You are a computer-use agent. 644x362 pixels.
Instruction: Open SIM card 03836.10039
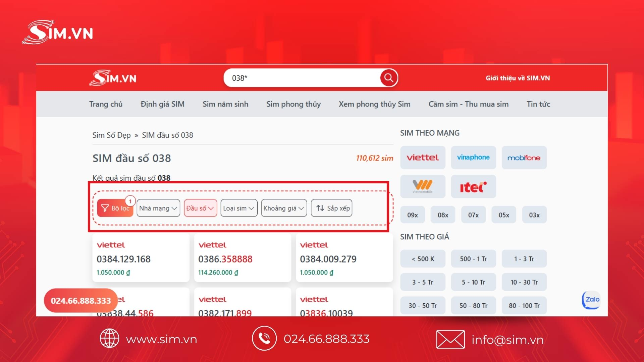click(344, 302)
